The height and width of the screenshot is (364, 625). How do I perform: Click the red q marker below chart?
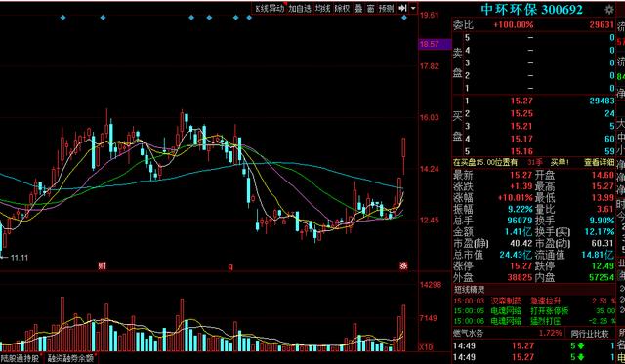(x=230, y=266)
